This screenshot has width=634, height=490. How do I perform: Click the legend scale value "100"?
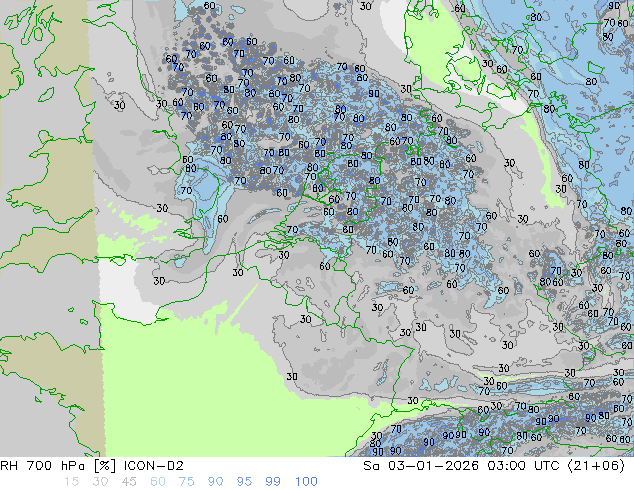(x=306, y=482)
